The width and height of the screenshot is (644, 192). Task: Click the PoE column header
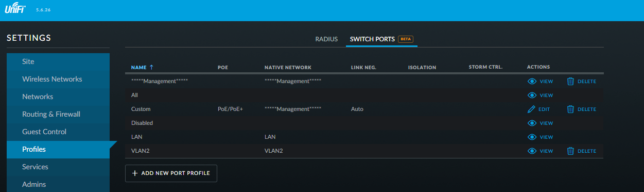click(223, 67)
